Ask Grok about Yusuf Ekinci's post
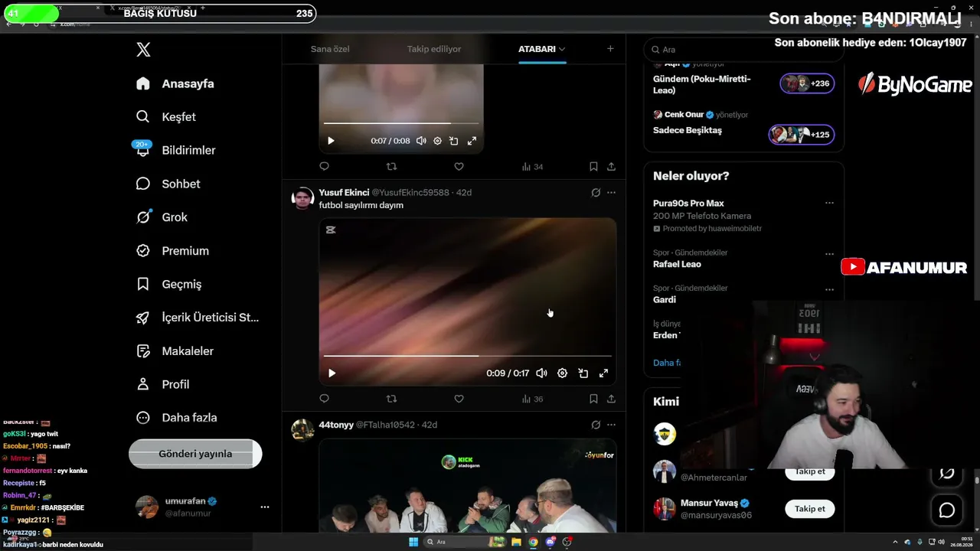Viewport: 980px width, 551px height. (596, 192)
